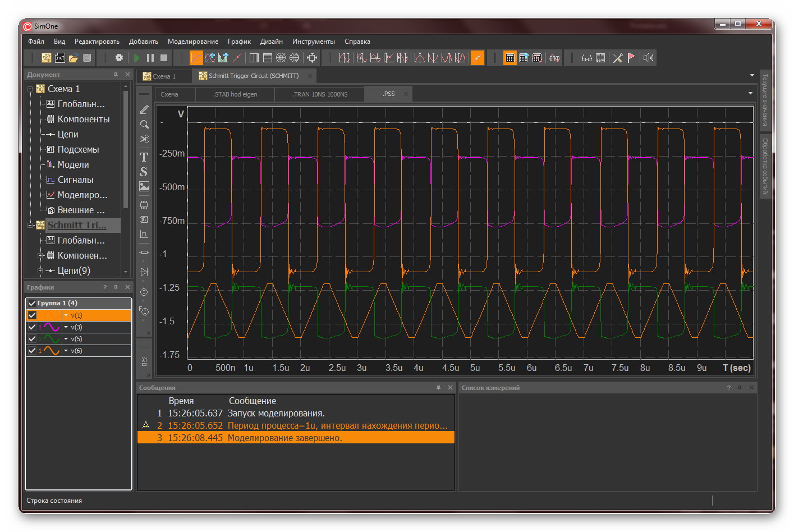This screenshot has width=794, height=532.
Task: Click the speaker sound icon in the toolbar
Action: point(649,58)
